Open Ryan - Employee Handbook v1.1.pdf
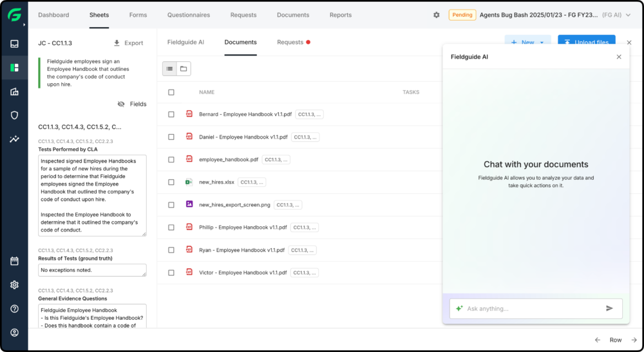The image size is (644, 352). tap(241, 250)
